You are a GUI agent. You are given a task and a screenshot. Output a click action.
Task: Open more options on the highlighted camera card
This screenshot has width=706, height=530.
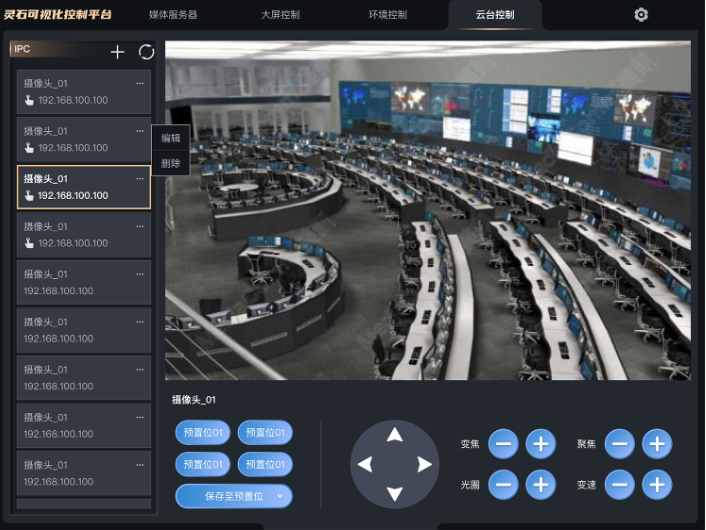(140, 179)
